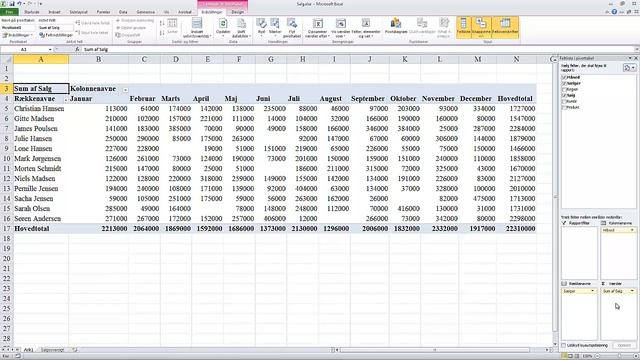Click the insert function fx icon

point(77,49)
